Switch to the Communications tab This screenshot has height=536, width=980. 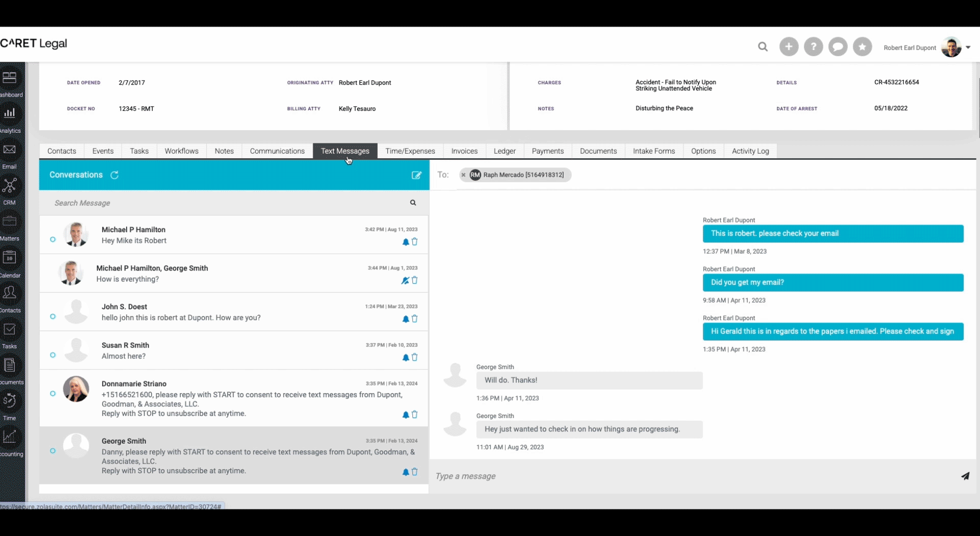pyautogui.click(x=277, y=151)
